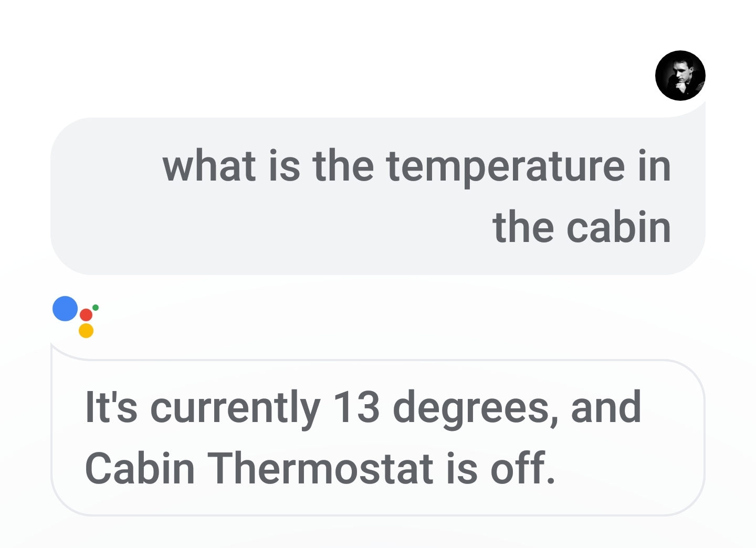Viewport: 756px width, 548px height.
Task: Select the Assistant response bubble
Action: click(377, 437)
